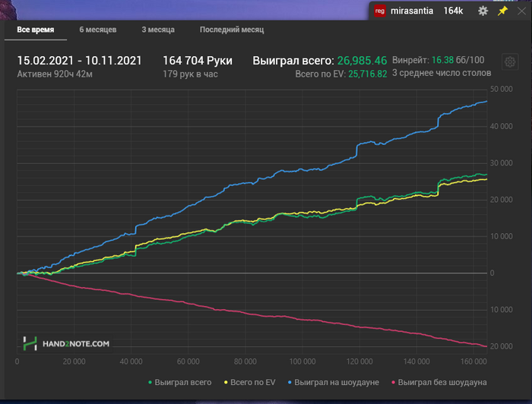532x404 pixels.
Task: Click player name 'mirasantia'
Action: 412,11
